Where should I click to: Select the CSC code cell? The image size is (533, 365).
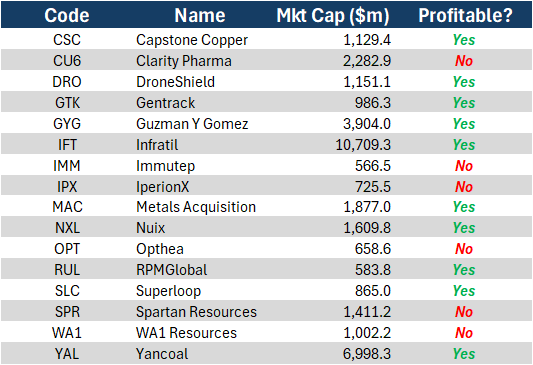(x=67, y=40)
